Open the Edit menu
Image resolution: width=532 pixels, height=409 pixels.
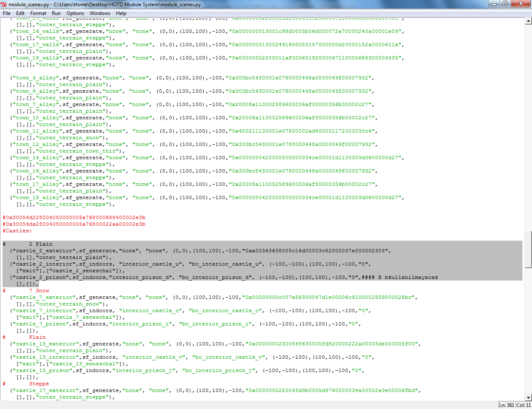coord(20,13)
